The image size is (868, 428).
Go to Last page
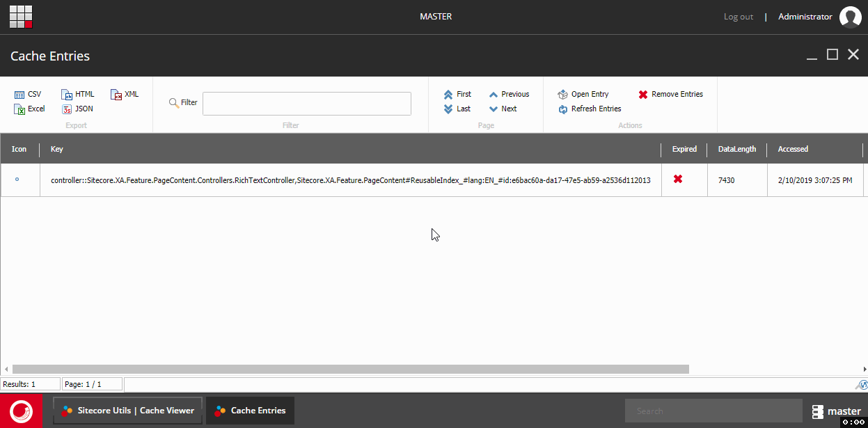tap(457, 109)
